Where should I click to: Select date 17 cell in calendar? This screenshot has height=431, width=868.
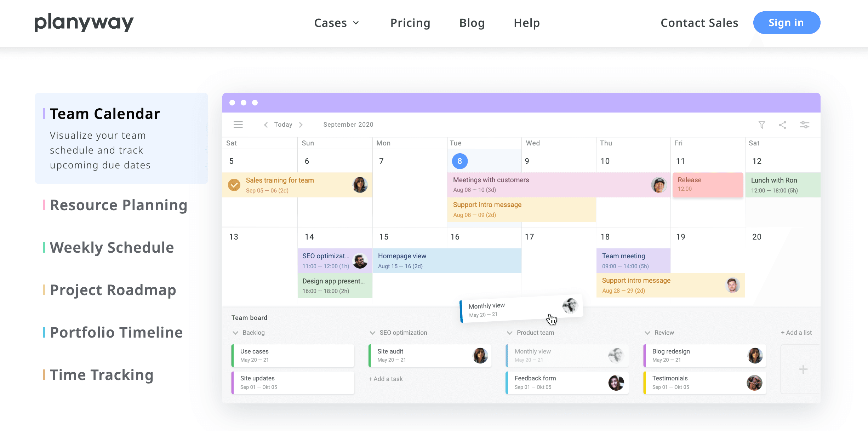(x=559, y=267)
